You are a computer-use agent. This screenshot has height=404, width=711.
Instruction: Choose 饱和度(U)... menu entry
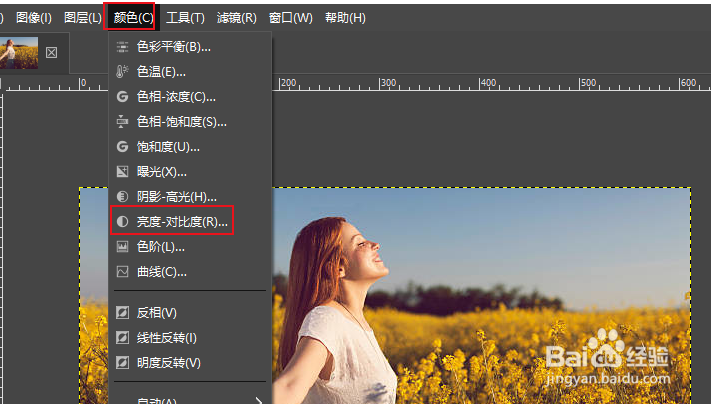point(190,146)
